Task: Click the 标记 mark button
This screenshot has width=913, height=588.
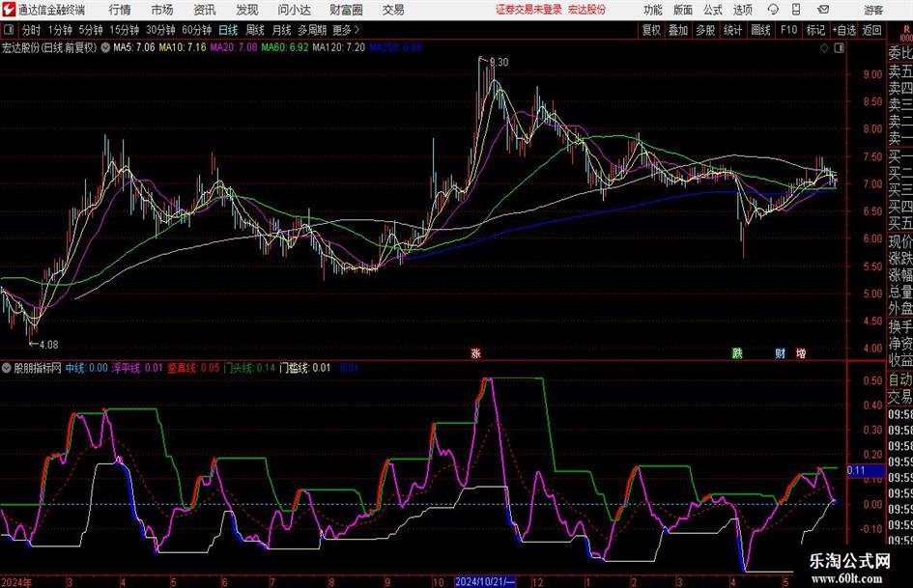Action: coord(815,30)
